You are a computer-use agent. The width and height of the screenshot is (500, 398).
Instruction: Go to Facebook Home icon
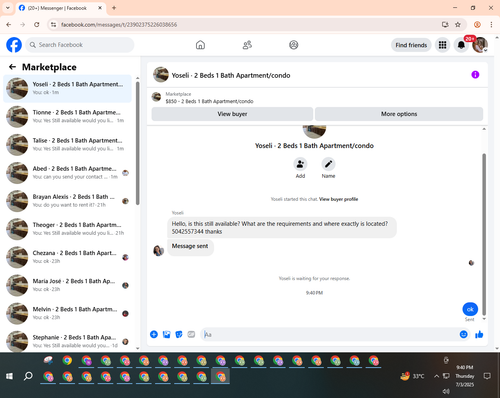tap(200, 45)
